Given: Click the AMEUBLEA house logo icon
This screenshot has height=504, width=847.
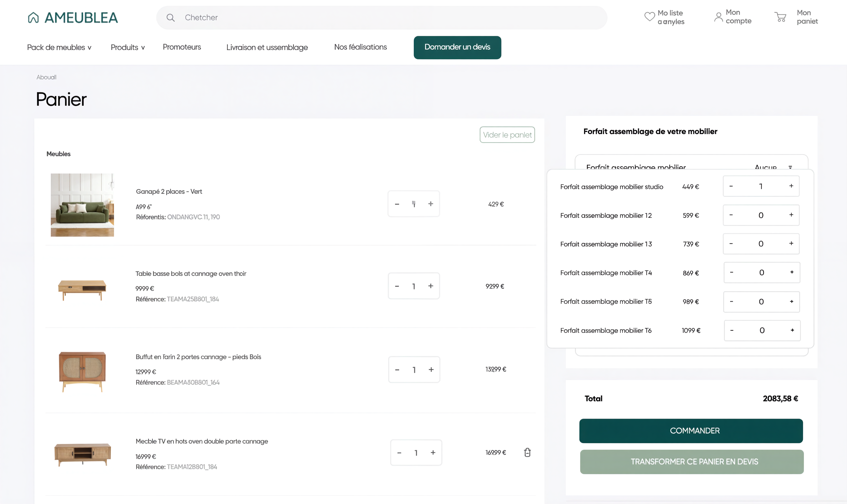Looking at the screenshot, I should click(33, 18).
